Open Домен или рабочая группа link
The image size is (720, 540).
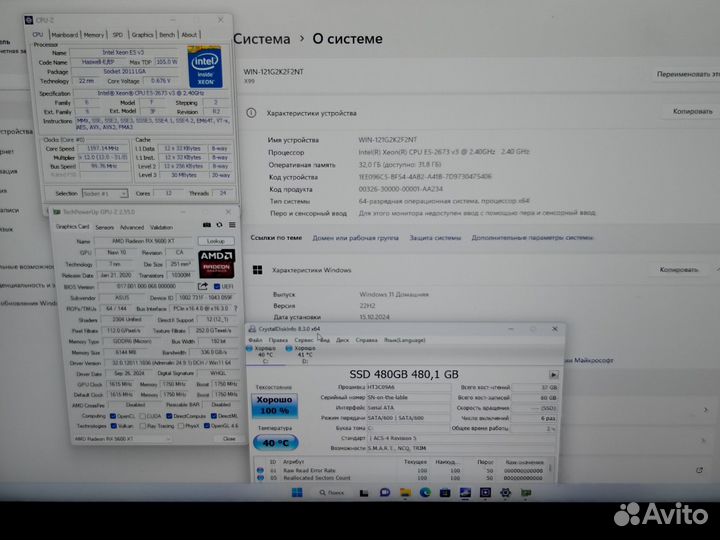(x=355, y=238)
